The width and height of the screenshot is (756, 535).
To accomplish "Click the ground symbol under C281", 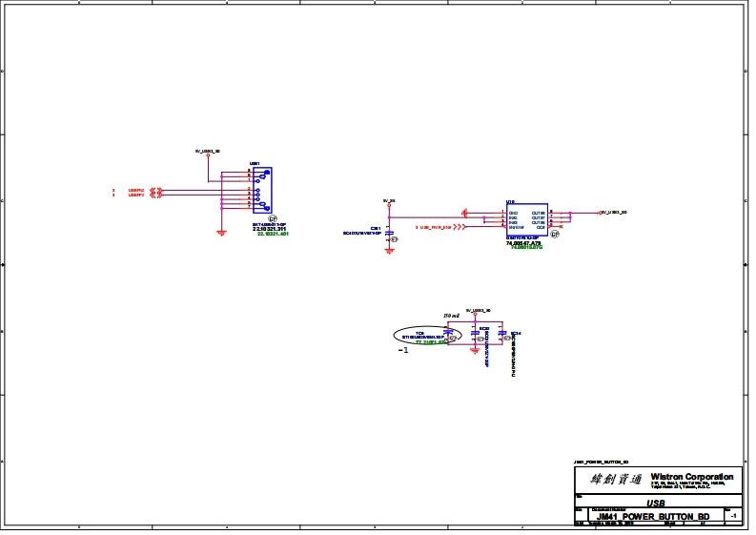I will [x=389, y=250].
